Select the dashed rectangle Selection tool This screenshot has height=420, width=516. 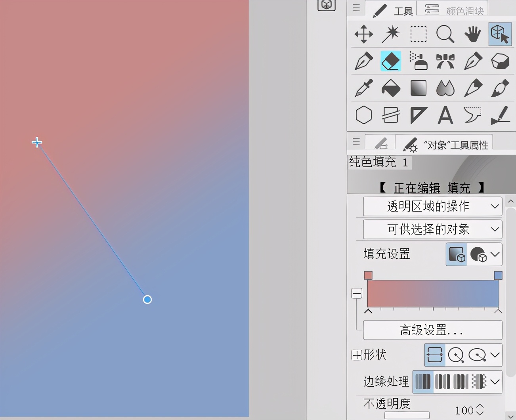(419, 34)
